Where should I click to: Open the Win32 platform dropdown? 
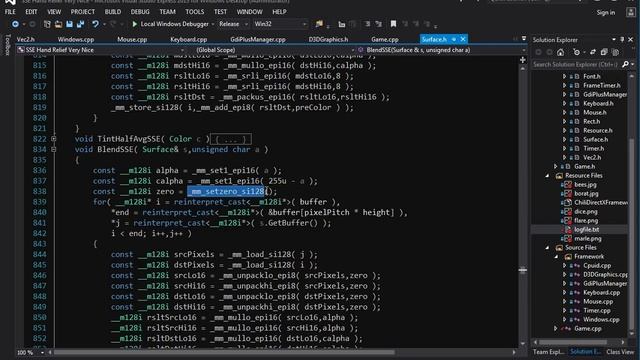280,24
